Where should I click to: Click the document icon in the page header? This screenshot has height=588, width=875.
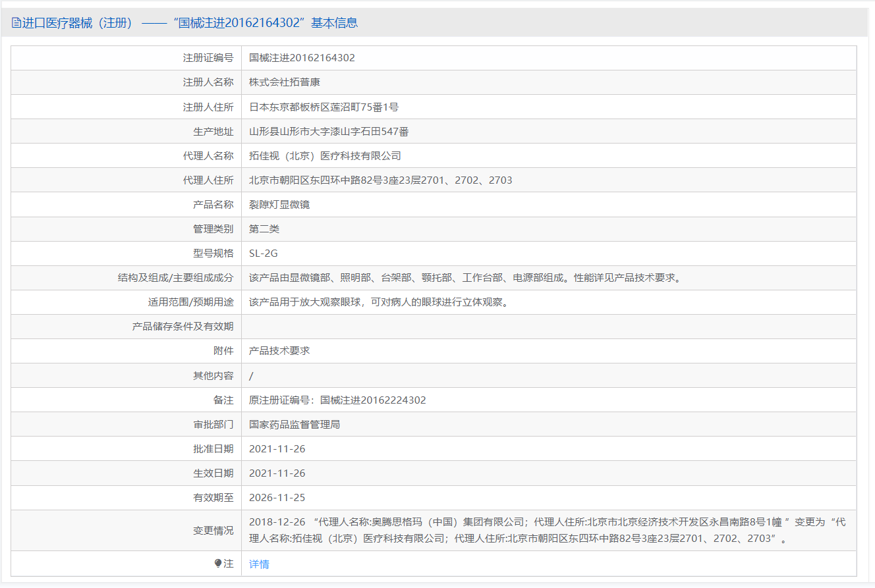(16, 23)
